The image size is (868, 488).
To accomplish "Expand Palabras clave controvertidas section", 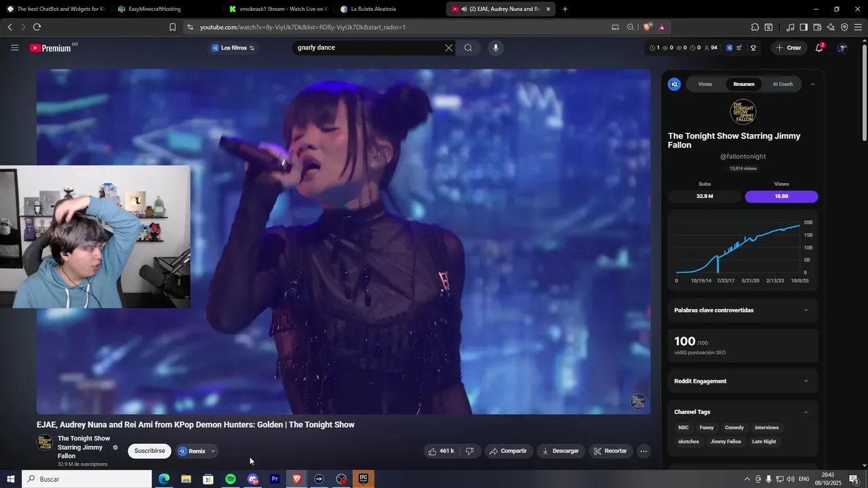I will click(x=743, y=310).
